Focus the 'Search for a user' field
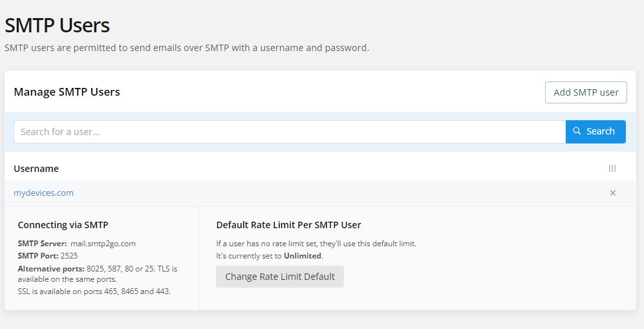The image size is (644, 329). coord(289,132)
